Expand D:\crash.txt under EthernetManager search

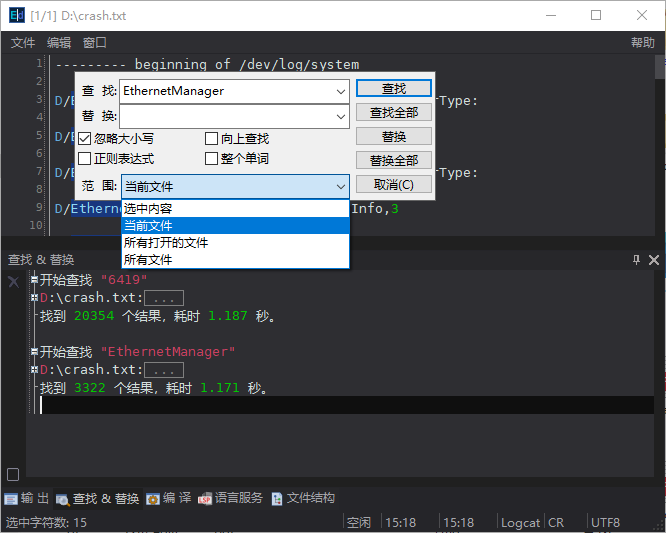click(x=34, y=369)
